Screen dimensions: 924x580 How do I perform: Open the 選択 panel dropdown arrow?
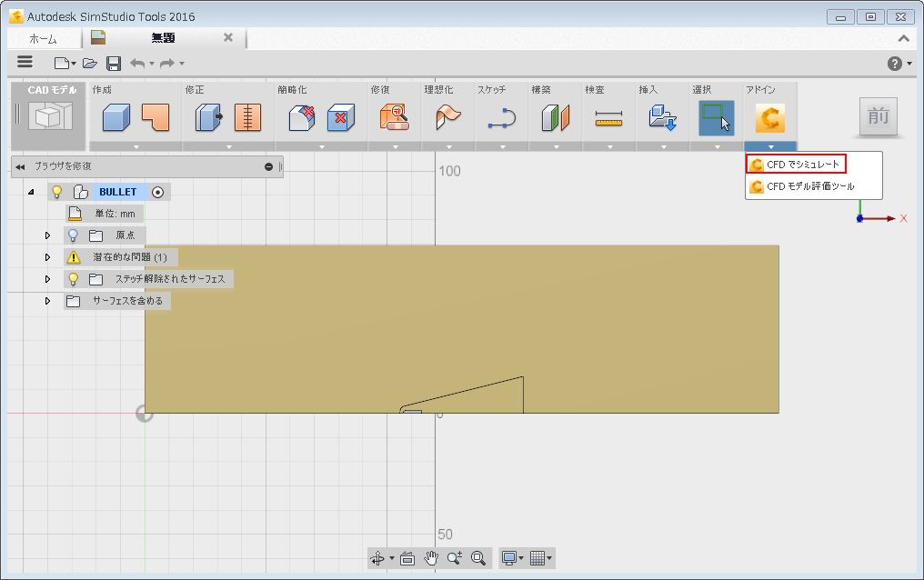pyautogui.click(x=718, y=146)
